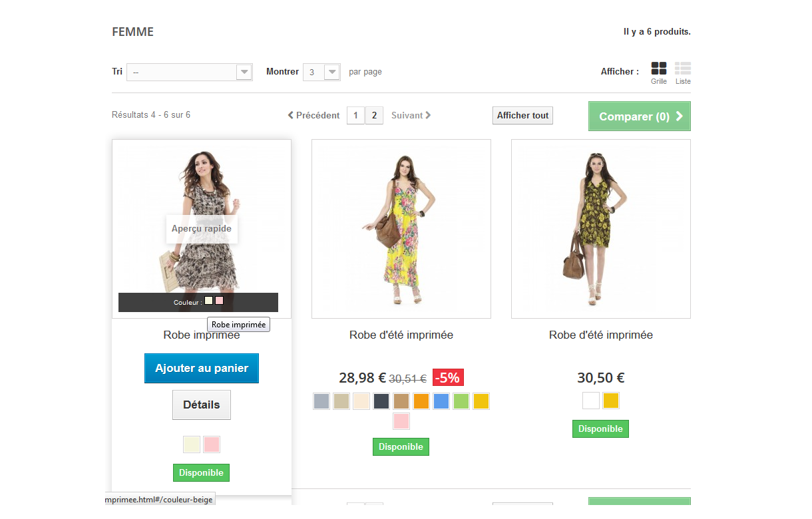Screen dimensions: 812x519
Task: Choose the blue swatch under the 28,98 € dress
Action: 441,401
